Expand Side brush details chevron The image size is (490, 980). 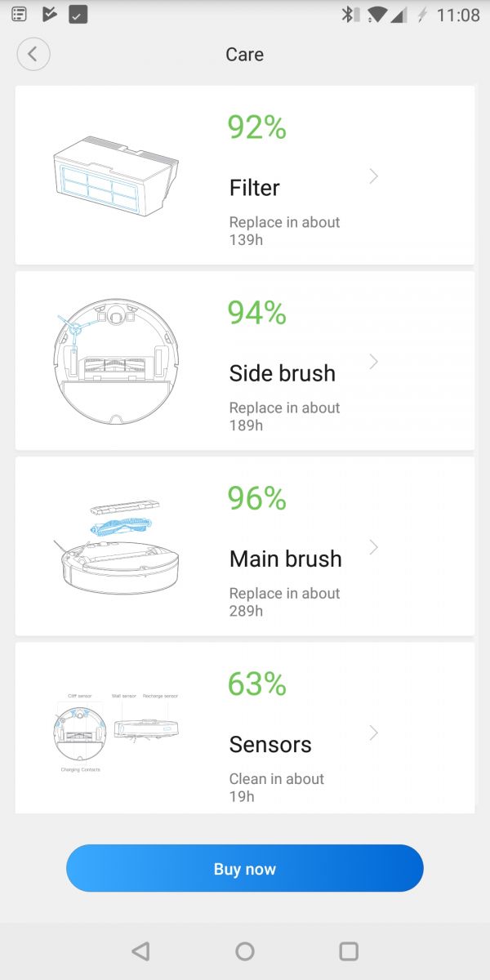tap(373, 361)
